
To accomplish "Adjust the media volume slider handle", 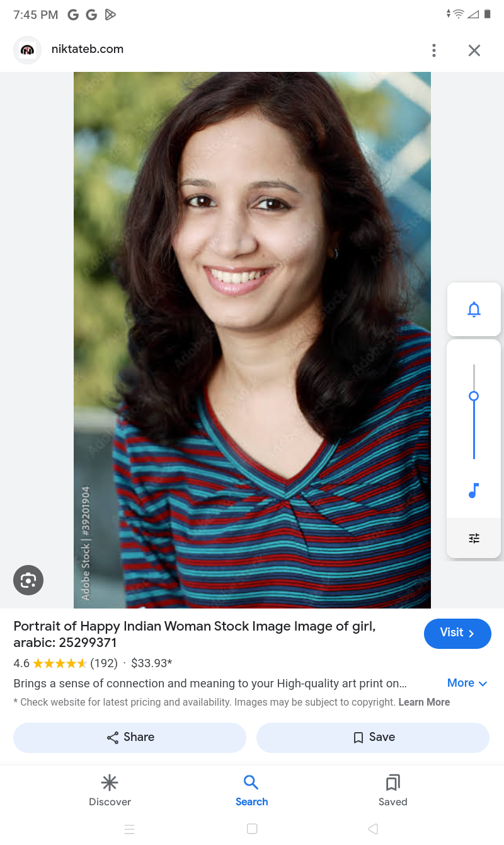I will pyautogui.click(x=474, y=396).
